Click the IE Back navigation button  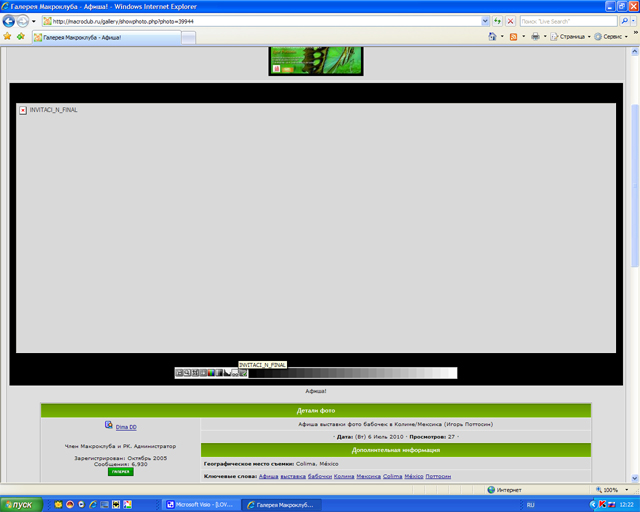8,20
